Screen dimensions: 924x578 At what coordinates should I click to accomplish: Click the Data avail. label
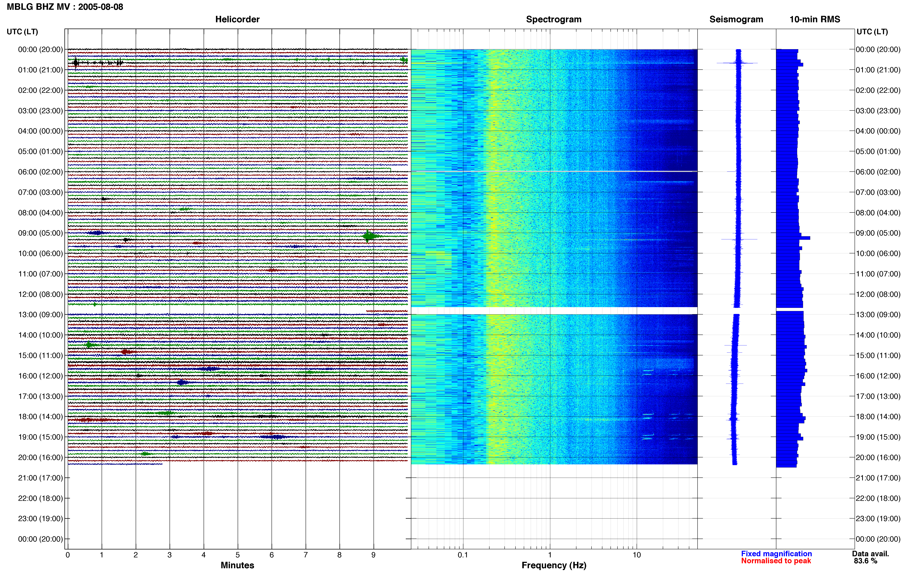click(870, 554)
